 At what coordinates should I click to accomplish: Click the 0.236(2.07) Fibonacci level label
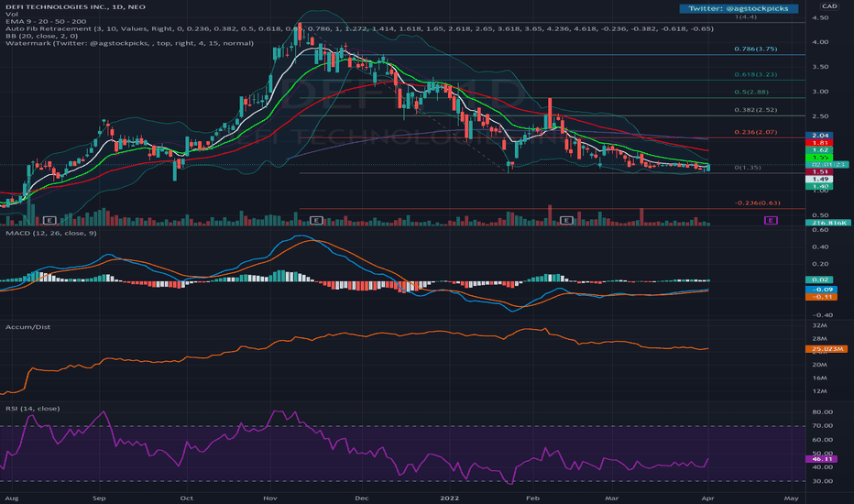coord(755,132)
